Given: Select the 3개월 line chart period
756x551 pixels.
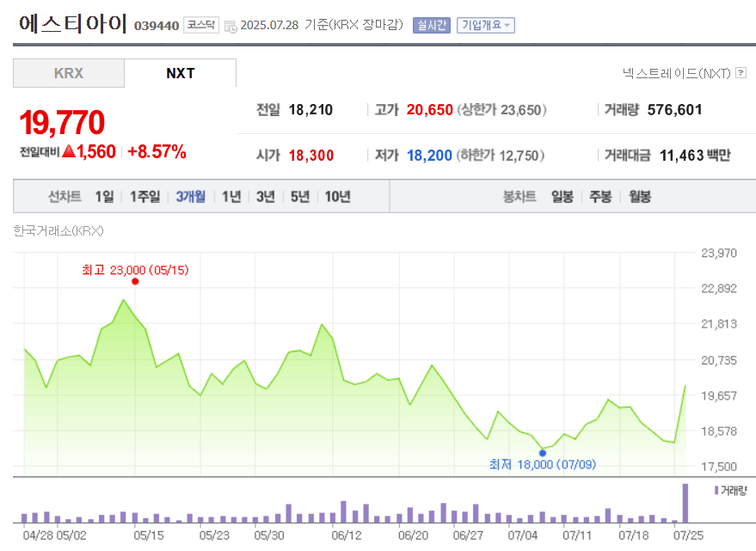Looking at the screenshot, I should [190, 197].
